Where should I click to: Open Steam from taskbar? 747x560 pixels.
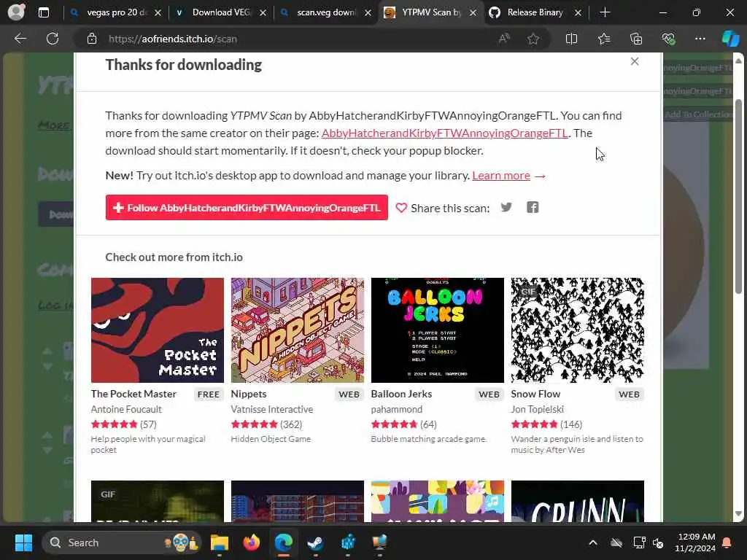315,542
